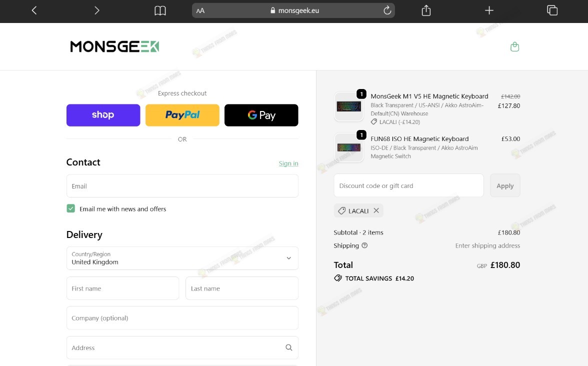Focus the Discount code or gift card field

click(409, 185)
